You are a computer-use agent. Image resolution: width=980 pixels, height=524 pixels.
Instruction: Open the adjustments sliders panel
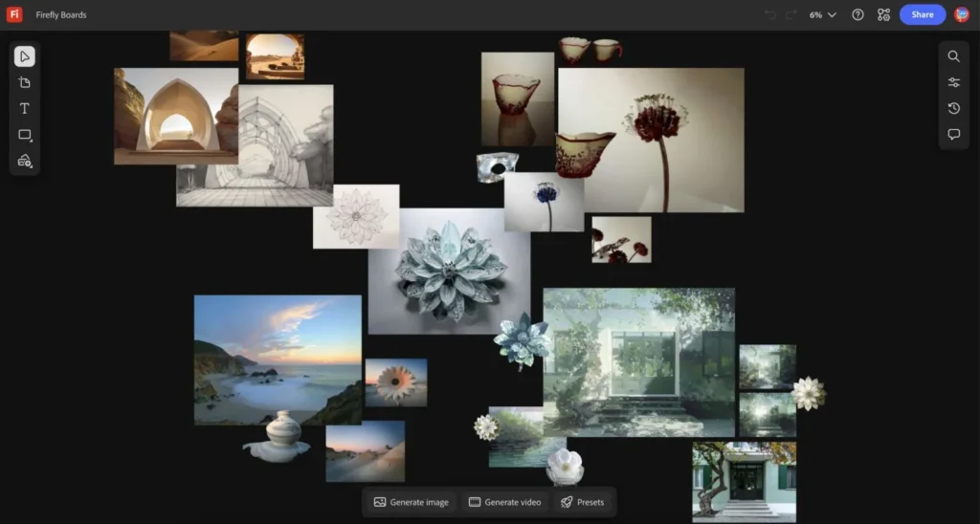tap(953, 82)
